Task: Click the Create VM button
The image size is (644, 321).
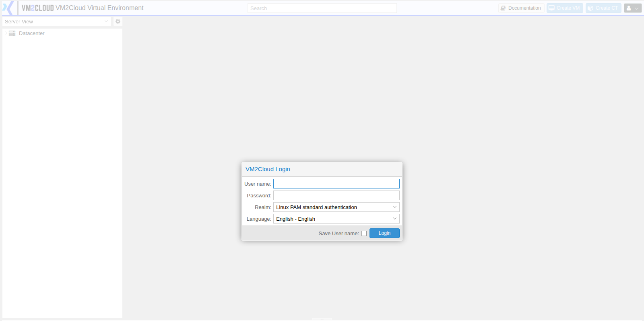Action: [x=565, y=8]
